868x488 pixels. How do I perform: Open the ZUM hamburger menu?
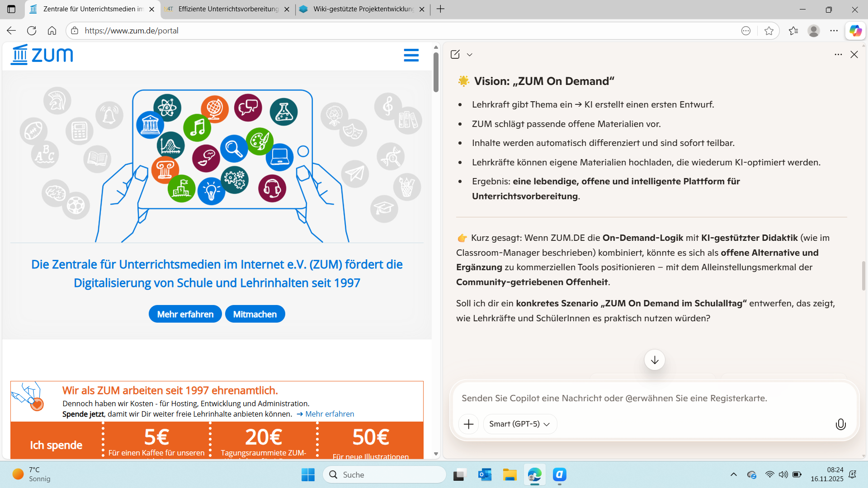[411, 55]
